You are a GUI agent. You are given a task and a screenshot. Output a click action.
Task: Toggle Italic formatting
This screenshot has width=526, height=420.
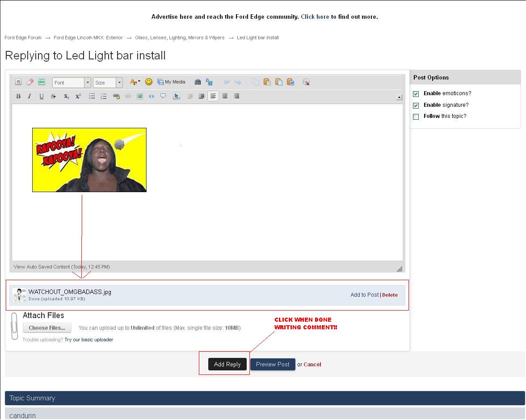(x=29, y=96)
